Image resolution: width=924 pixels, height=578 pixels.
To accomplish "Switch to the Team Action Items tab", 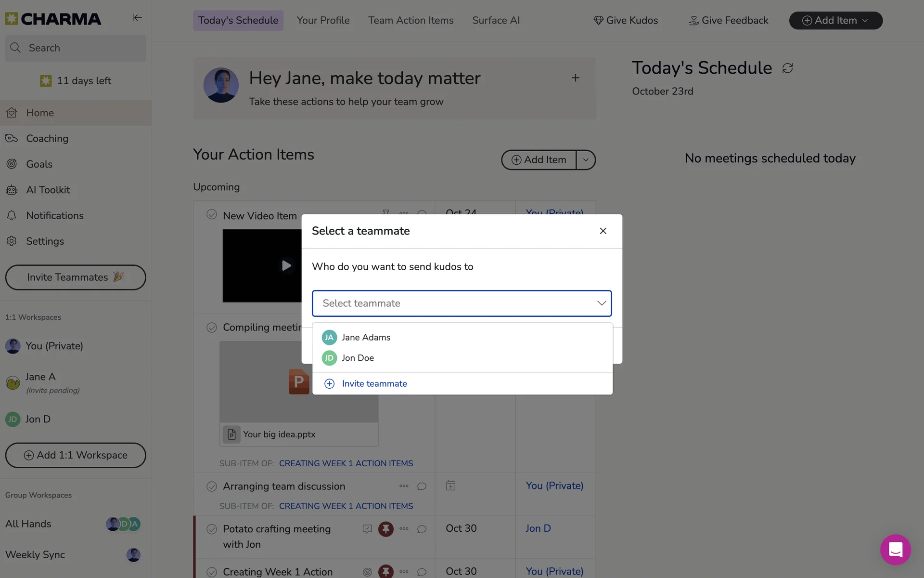I will [411, 20].
